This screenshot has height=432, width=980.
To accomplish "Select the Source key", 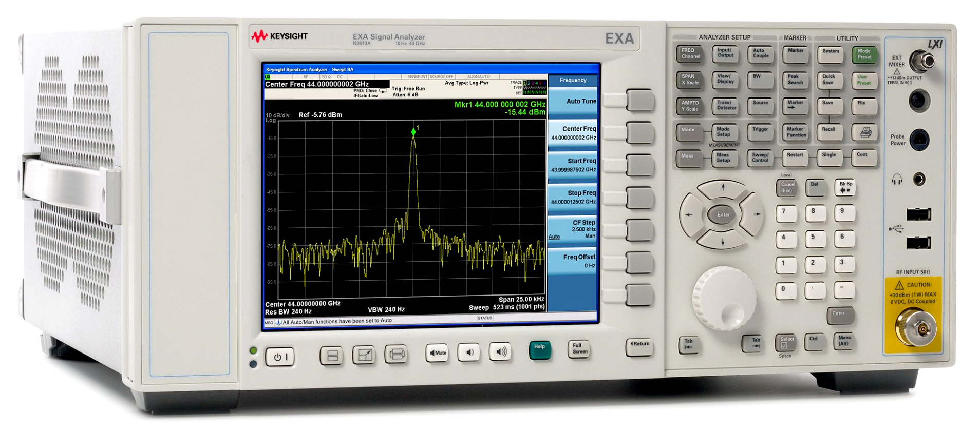I will click(760, 106).
